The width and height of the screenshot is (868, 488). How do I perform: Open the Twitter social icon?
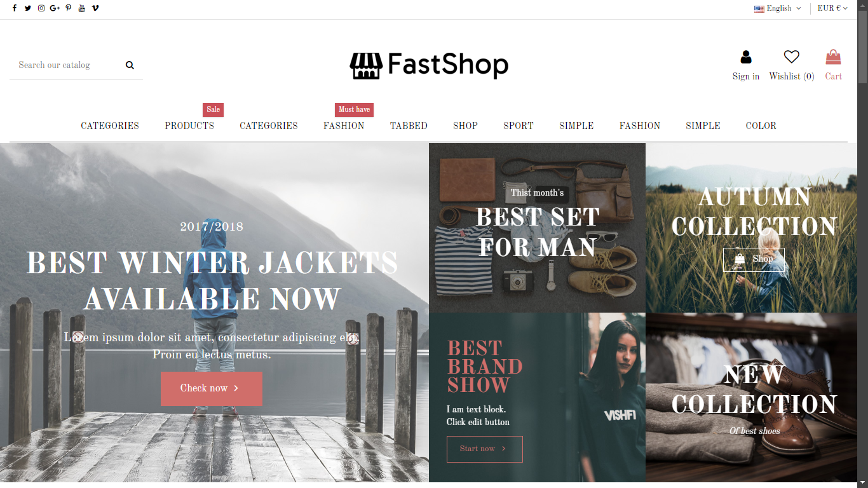coord(28,8)
